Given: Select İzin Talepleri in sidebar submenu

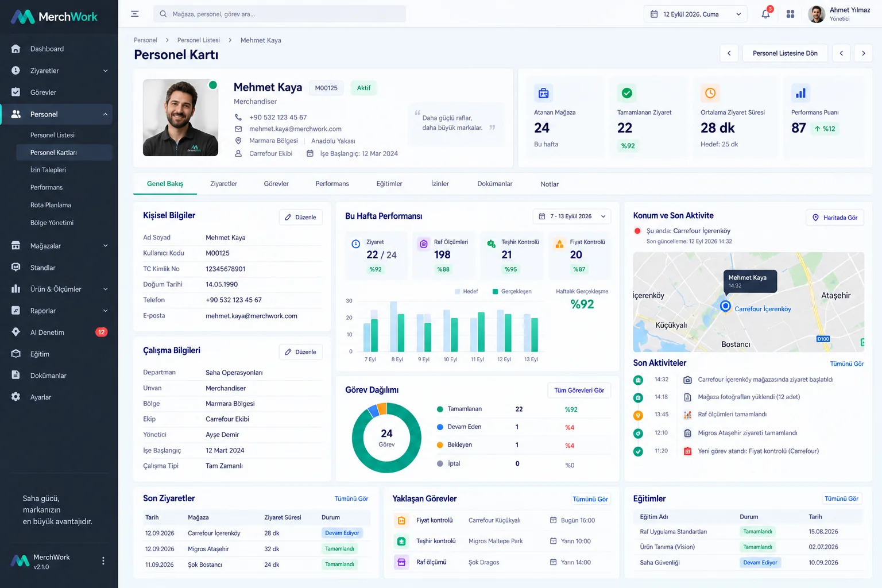Looking at the screenshot, I should pyautogui.click(x=48, y=170).
